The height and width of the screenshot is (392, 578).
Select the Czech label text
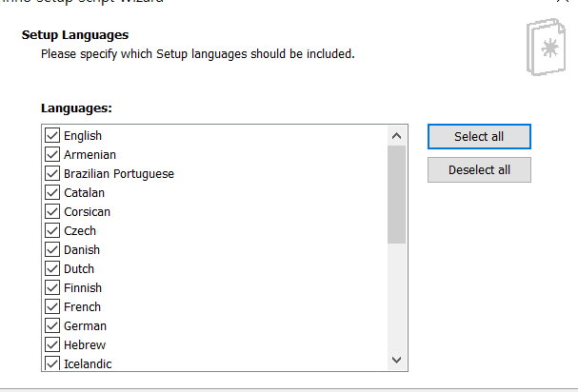[80, 231]
